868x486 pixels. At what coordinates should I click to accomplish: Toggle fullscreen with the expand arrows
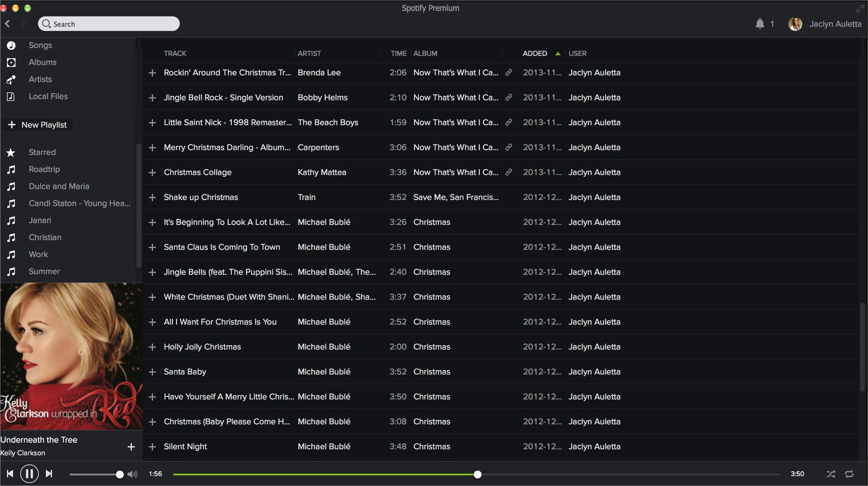coord(860,9)
